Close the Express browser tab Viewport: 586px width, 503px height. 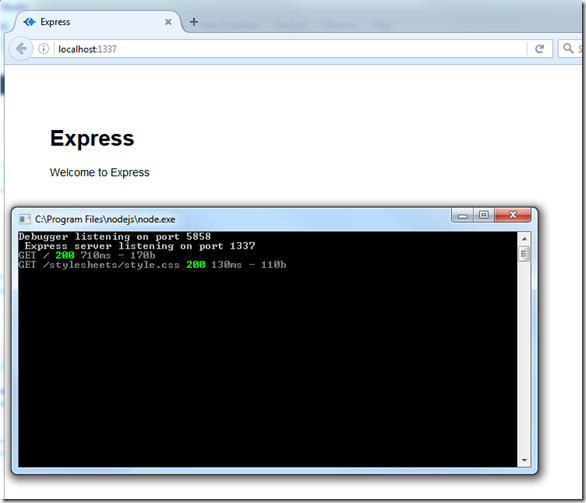point(168,22)
